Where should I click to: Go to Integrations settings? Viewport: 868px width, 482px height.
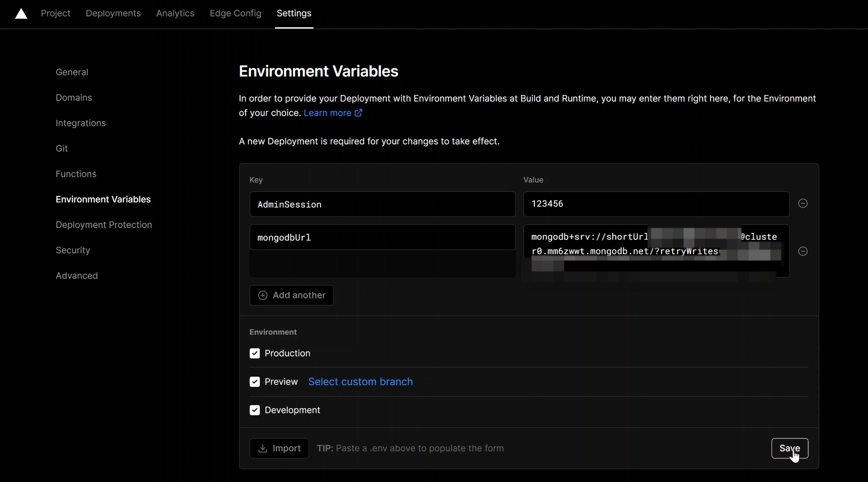click(x=81, y=123)
